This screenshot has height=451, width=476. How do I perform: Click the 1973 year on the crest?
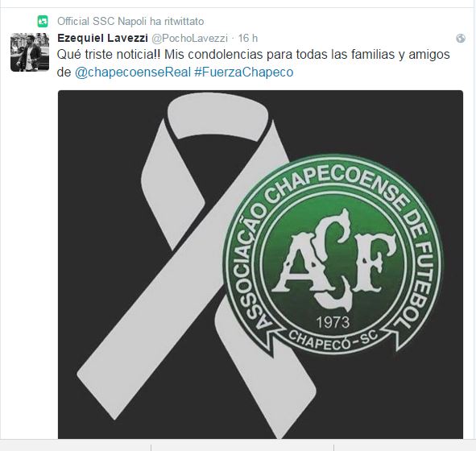point(333,322)
